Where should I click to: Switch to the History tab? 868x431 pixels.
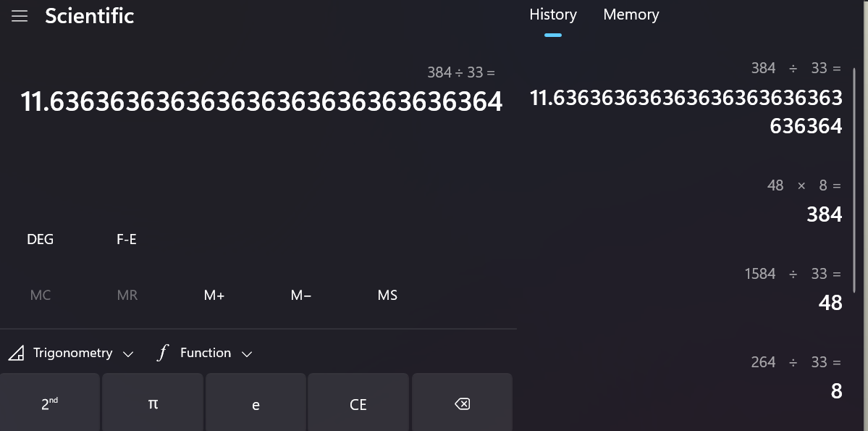tap(553, 15)
